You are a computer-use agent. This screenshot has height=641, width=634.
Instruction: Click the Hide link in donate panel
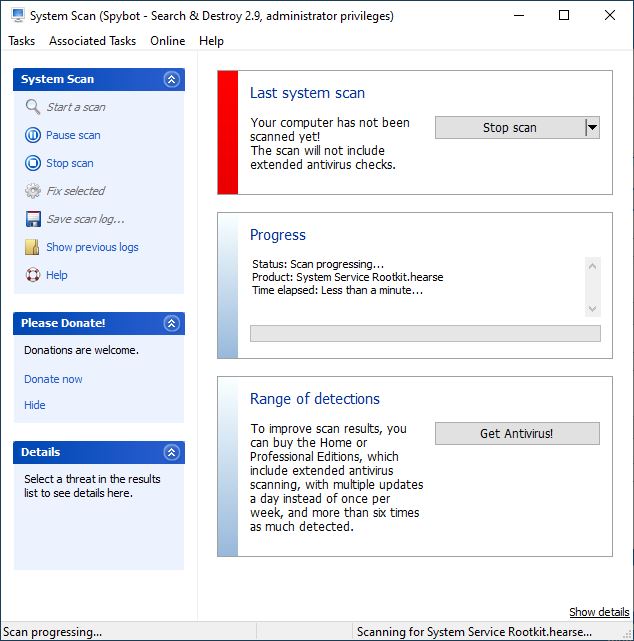(35, 405)
